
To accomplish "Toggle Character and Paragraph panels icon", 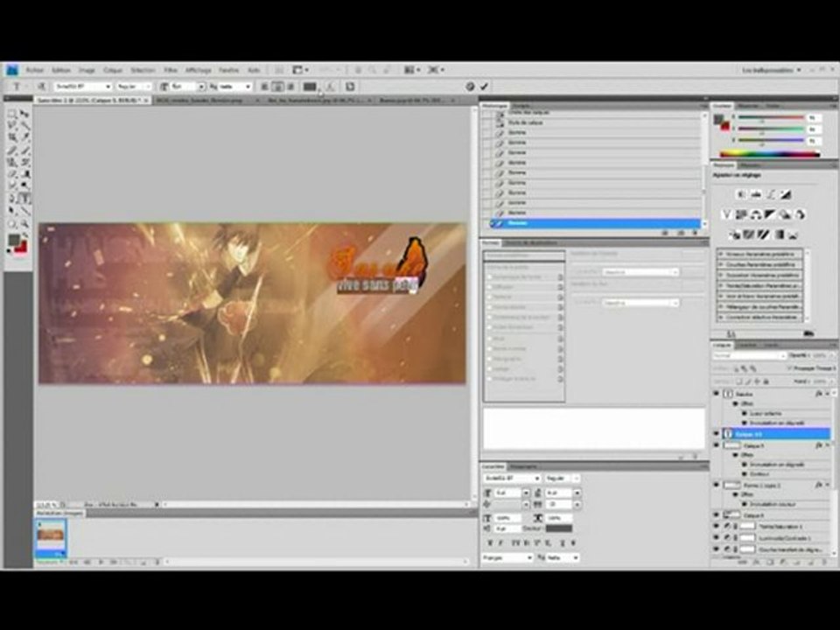I will coord(349,87).
